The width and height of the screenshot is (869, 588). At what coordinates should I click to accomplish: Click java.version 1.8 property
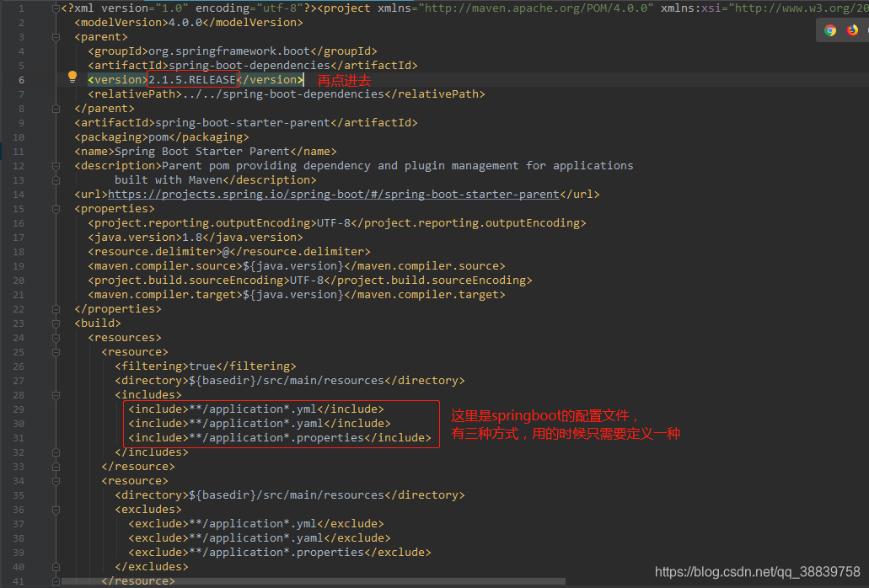pos(196,238)
